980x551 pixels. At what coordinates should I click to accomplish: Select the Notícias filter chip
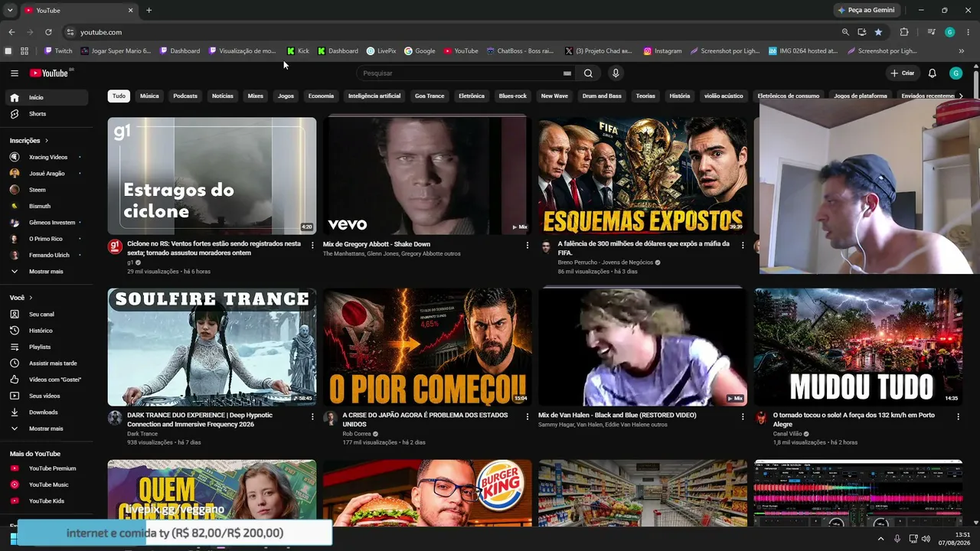(x=223, y=96)
